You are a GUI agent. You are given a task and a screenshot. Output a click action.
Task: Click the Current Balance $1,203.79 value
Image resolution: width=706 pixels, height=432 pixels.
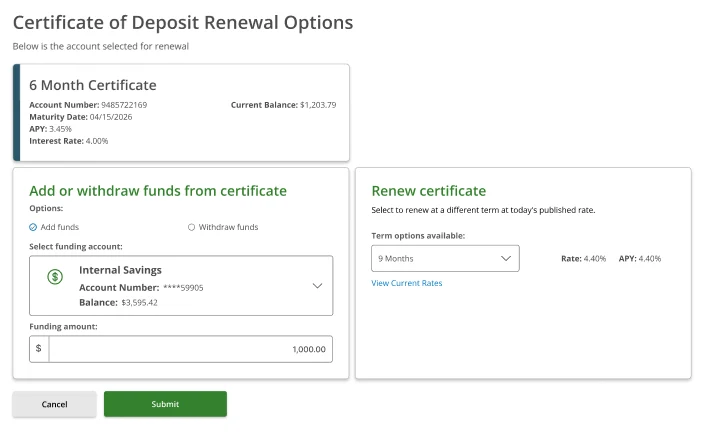click(x=318, y=105)
